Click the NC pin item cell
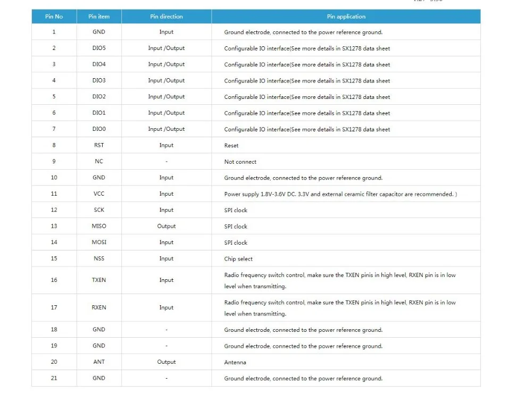The height and width of the screenshot is (393, 532). click(99, 162)
